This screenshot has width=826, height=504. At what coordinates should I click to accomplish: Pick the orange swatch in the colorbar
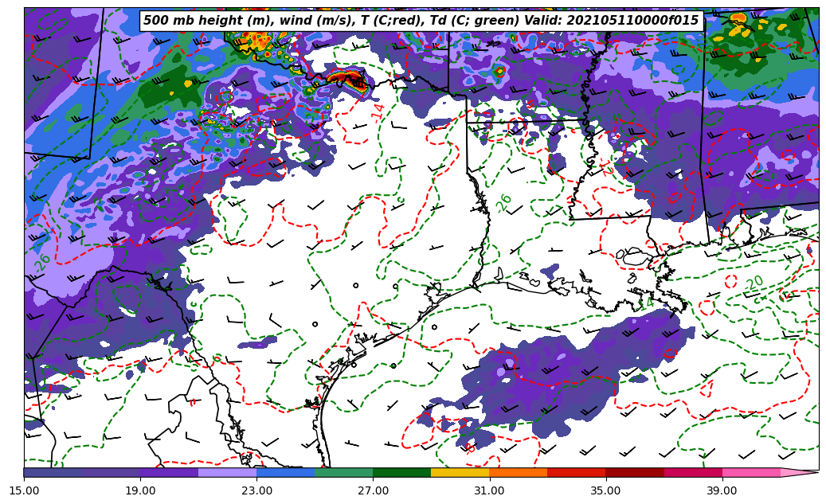[518, 472]
